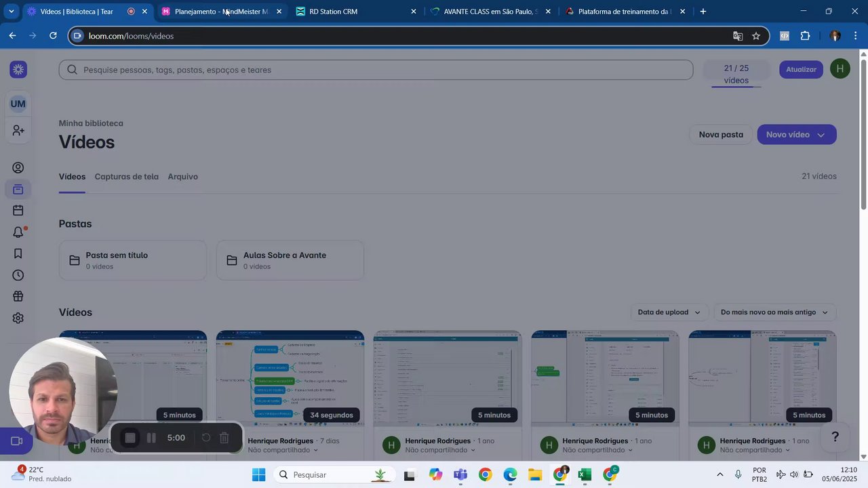
Task: Open the Aulas Sobre a Avante folder
Action: [x=290, y=260]
